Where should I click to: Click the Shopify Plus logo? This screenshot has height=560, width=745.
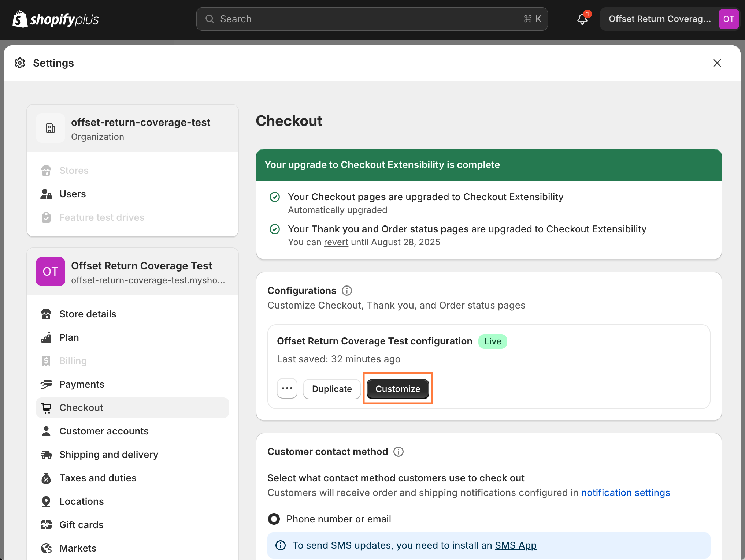click(56, 19)
